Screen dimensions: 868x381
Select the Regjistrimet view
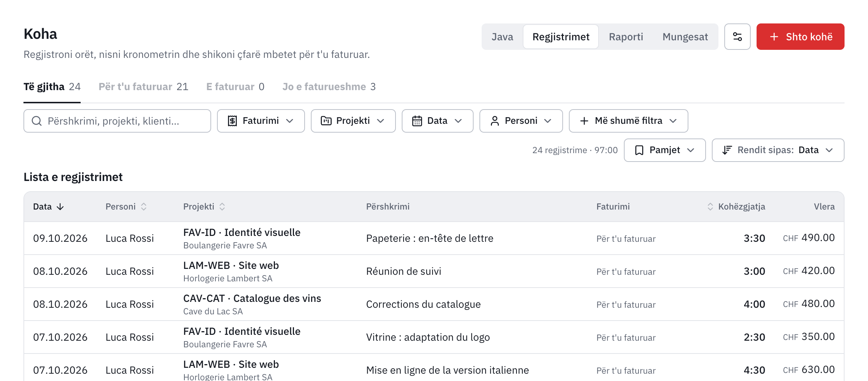click(561, 37)
